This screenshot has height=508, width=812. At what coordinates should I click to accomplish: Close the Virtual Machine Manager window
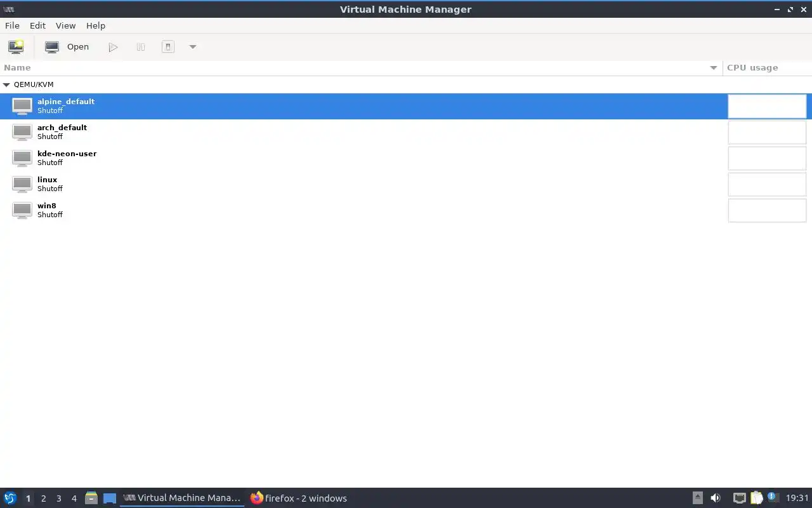pyautogui.click(x=804, y=10)
